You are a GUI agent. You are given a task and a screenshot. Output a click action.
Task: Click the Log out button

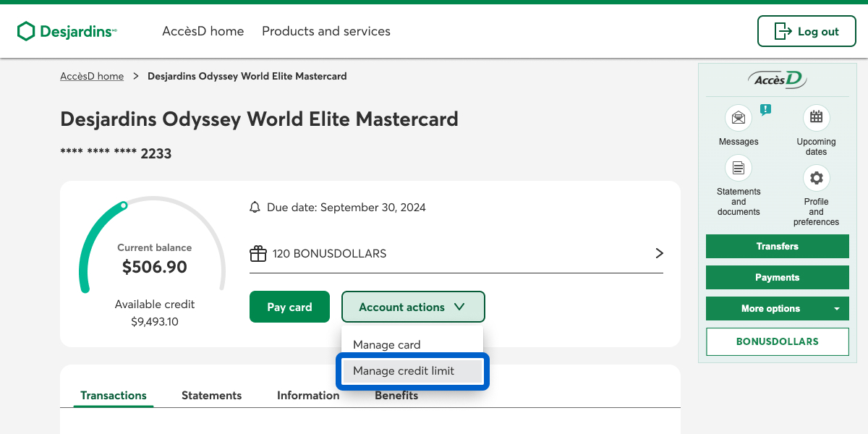[806, 31]
